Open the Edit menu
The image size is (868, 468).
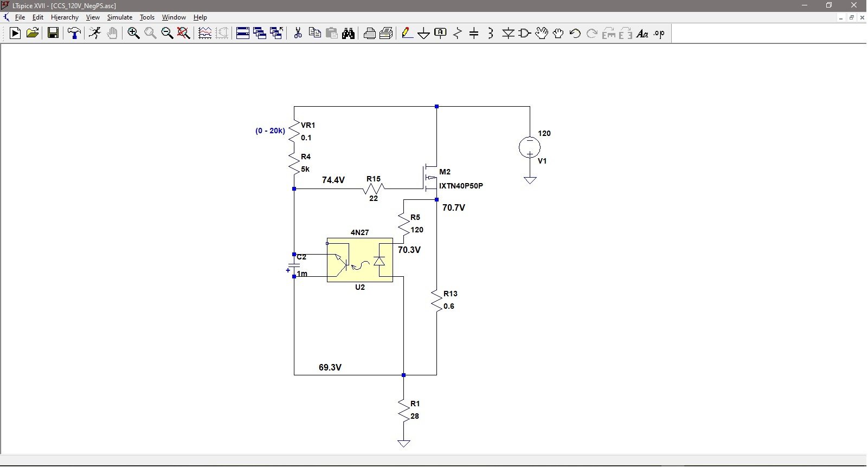[x=38, y=17]
